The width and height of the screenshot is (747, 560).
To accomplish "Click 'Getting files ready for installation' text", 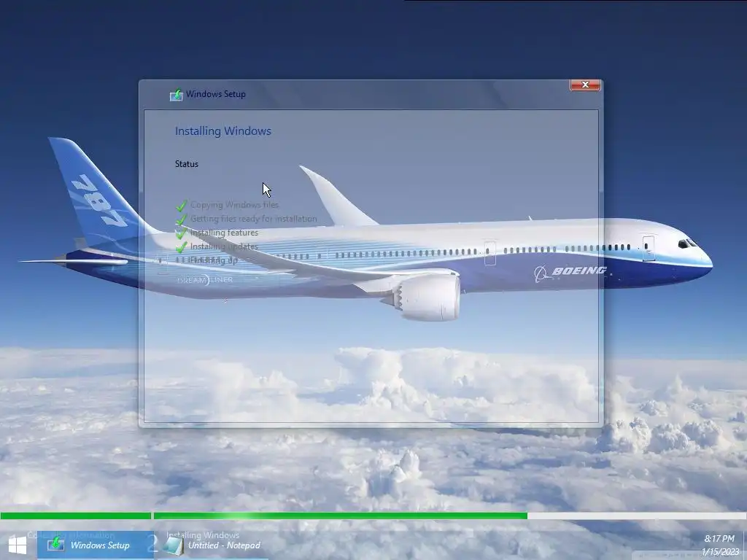I will tap(253, 219).
